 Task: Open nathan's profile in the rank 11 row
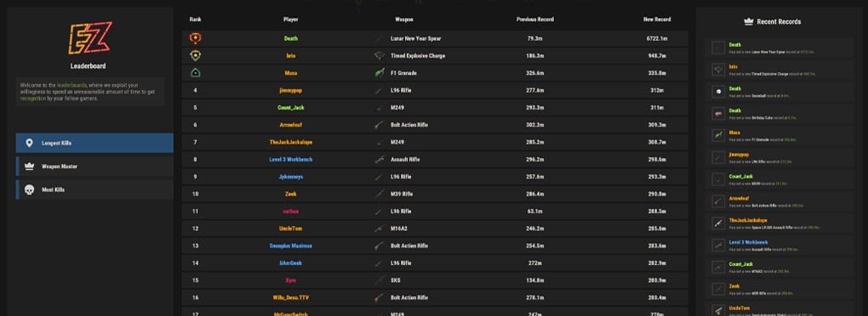[290, 212]
